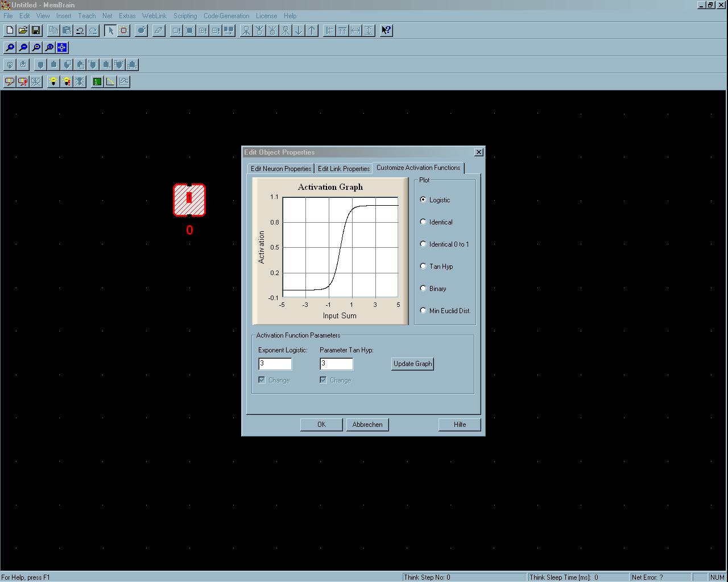Viewport: 728px width, 582px height.
Task: Switch to Edit Neuron Properties tab
Action: [281, 169]
